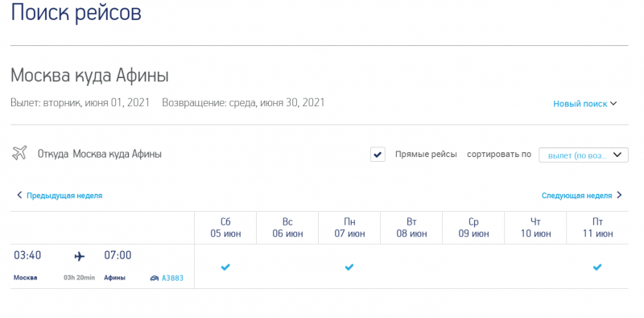Select the checkmark under Пт 11 июн
The width and height of the screenshot is (644, 318).
pyautogui.click(x=597, y=267)
